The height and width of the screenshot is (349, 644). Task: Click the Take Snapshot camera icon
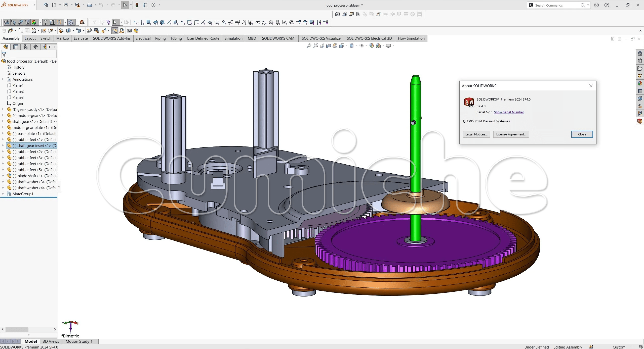click(129, 31)
